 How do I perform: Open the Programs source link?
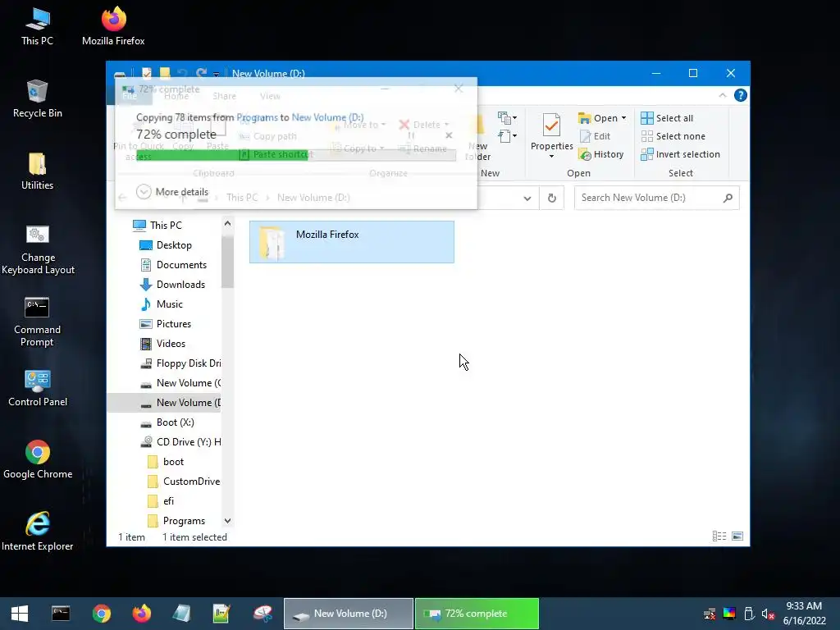(257, 117)
